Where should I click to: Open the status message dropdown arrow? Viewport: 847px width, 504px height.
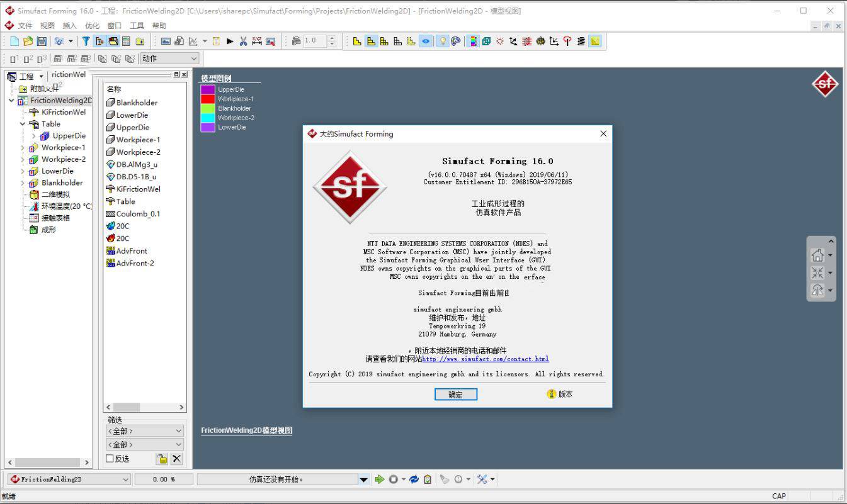(x=364, y=479)
